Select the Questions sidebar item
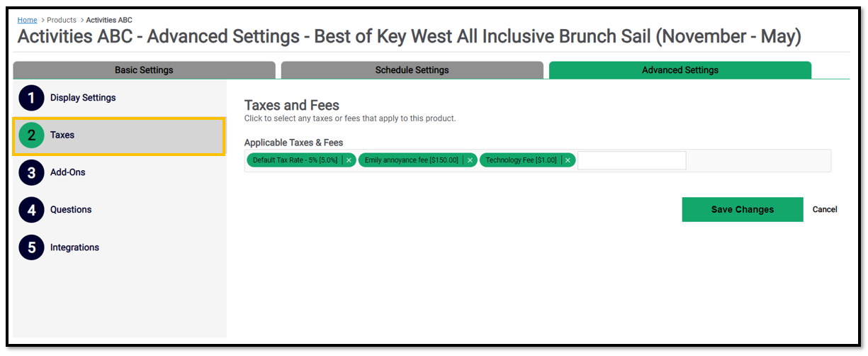Screen dimensions: 868x356 tap(71, 210)
